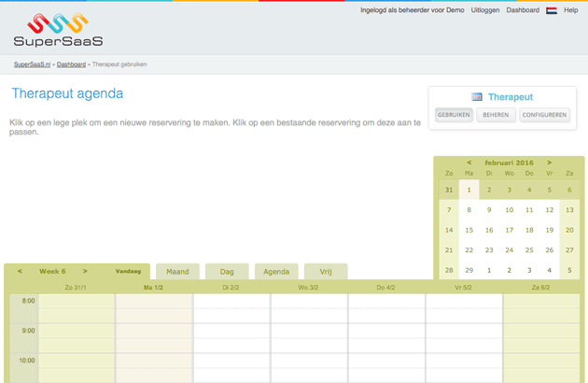Click Vr 5/2 column header
The height and width of the screenshot is (383, 588).
[463, 288]
